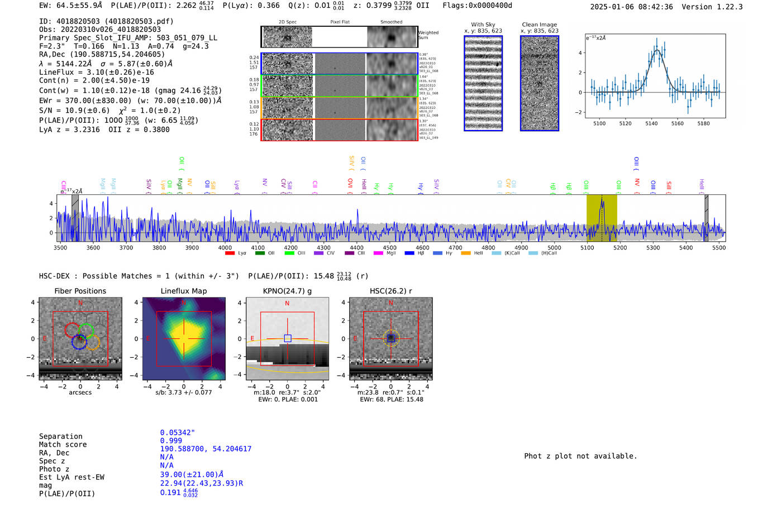Open the Lineflux Map image
Image resolution: width=782 pixels, height=532 pixels.
[184, 339]
